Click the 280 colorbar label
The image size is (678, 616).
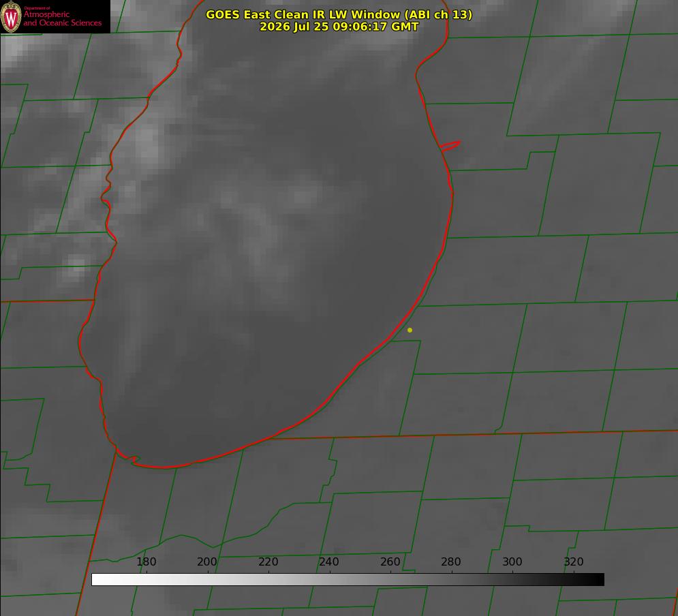click(x=450, y=561)
